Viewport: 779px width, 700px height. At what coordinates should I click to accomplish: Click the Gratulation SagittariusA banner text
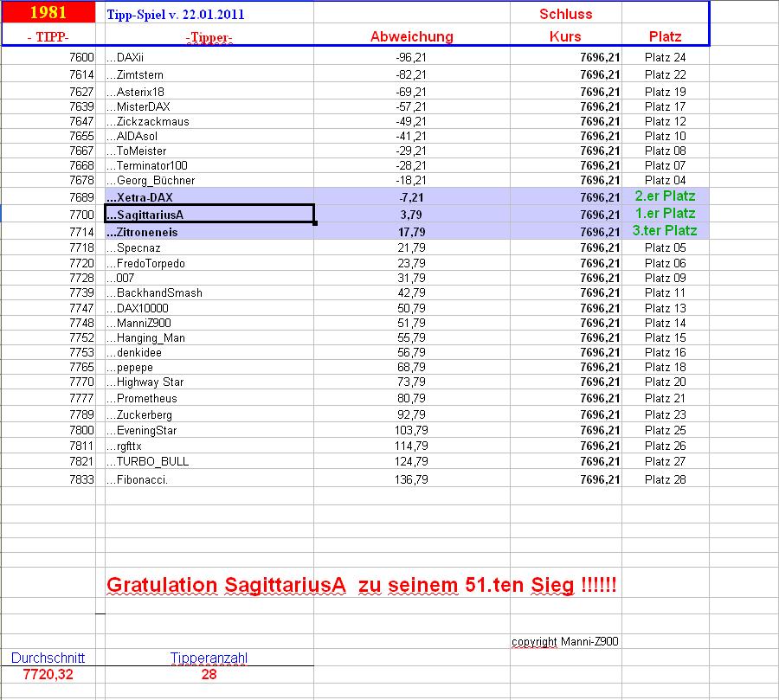(x=361, y=585)
